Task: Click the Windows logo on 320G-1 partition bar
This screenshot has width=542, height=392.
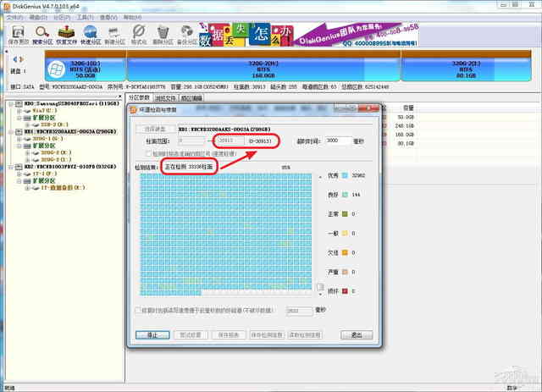Action: point(57,69)
